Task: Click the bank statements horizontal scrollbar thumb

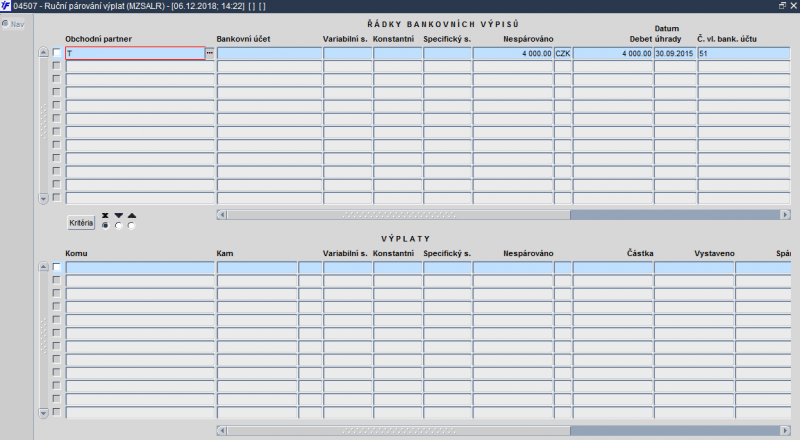Action: pyautogui.click(x=398, y=215)
